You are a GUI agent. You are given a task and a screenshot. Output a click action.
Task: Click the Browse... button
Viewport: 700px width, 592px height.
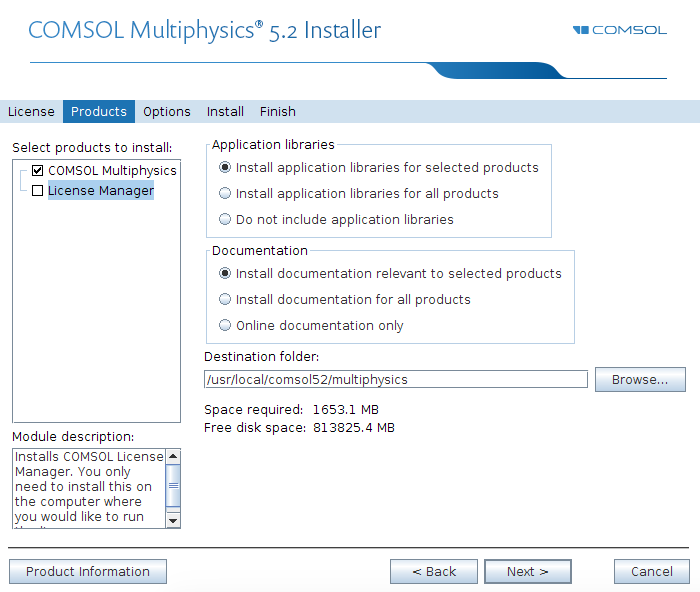pyautogui.click(x=640, y=379)
